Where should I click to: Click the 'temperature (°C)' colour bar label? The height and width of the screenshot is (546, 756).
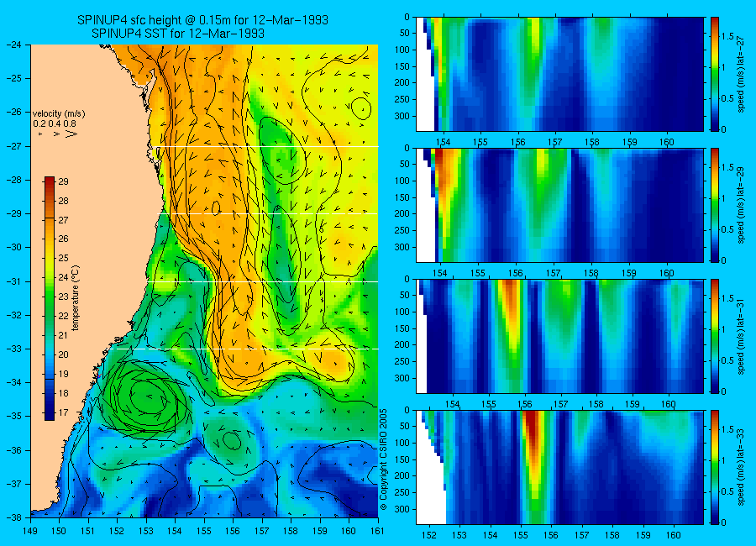76,298
